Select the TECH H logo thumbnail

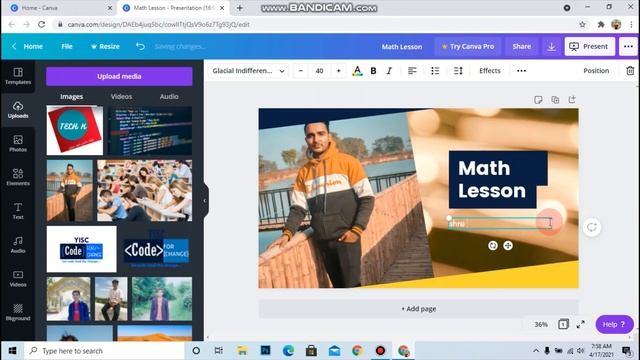point(75,131)
